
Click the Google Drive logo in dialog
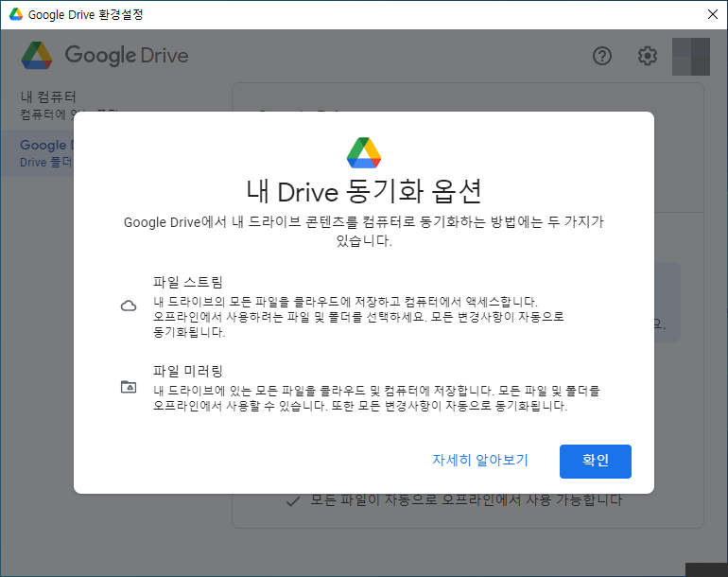(364, 153)
